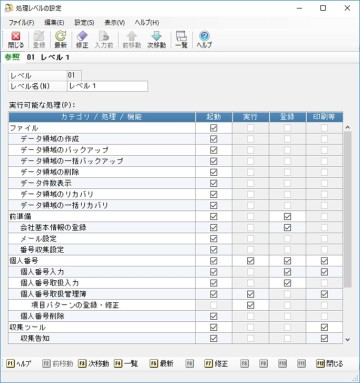Open the ファイル(F) menu

coord(21,23)
